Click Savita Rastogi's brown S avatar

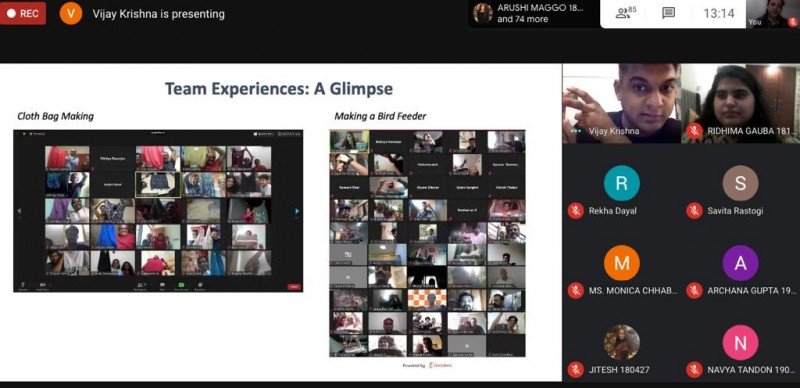pyautogui.click(x=740, y=183)
